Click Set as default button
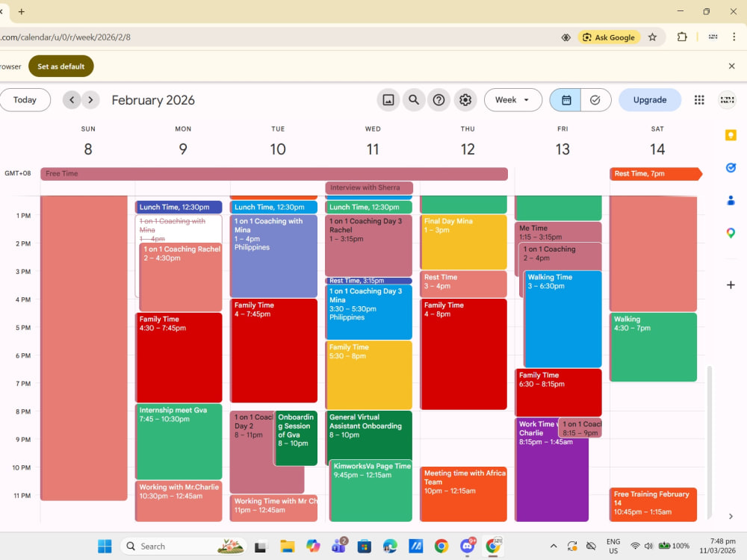The height and width of the screenshot is (560, 747). tap(61, 66)
